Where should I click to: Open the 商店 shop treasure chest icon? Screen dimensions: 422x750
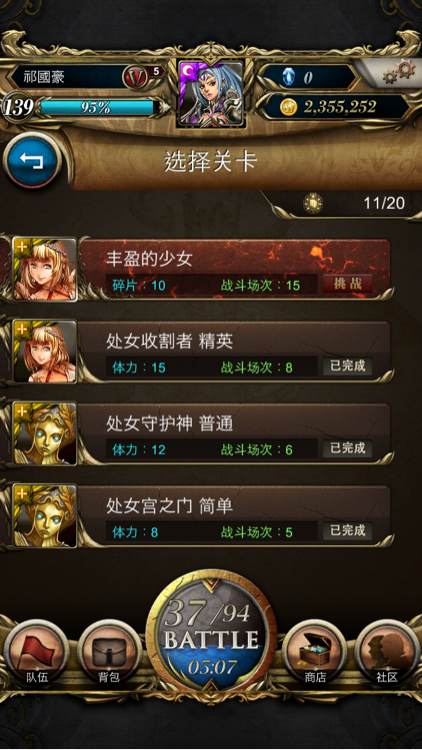(x=314, y=652)
